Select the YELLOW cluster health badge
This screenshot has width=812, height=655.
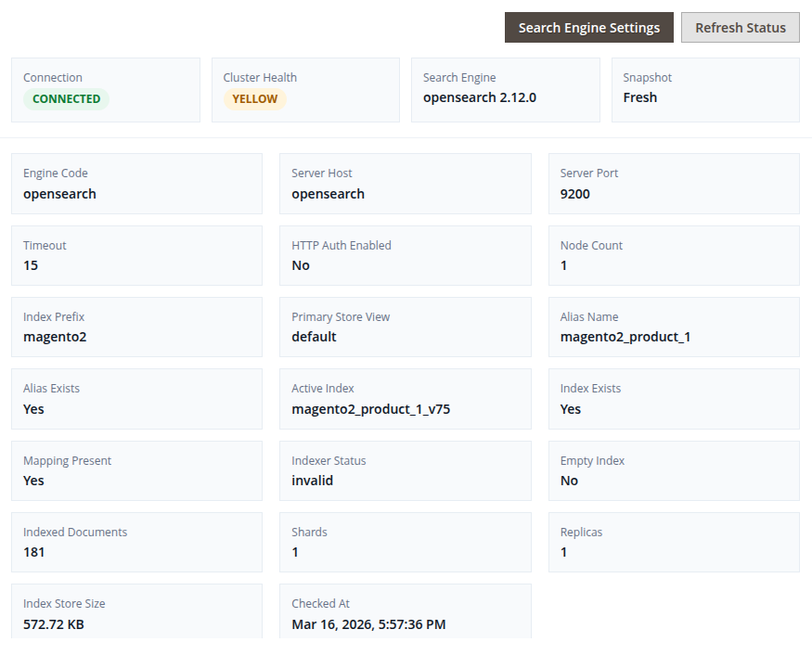(254, 99)
